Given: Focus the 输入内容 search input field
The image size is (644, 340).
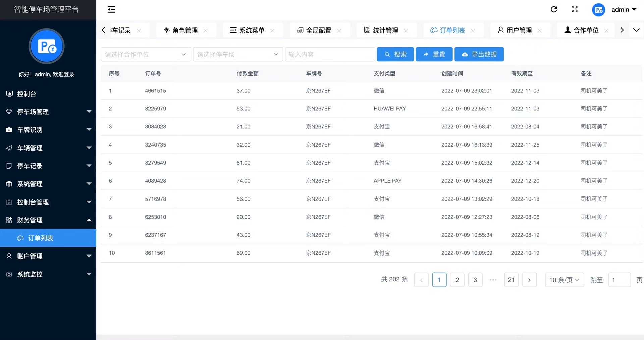Looking at the screenshot, I should tap(330, 54).
